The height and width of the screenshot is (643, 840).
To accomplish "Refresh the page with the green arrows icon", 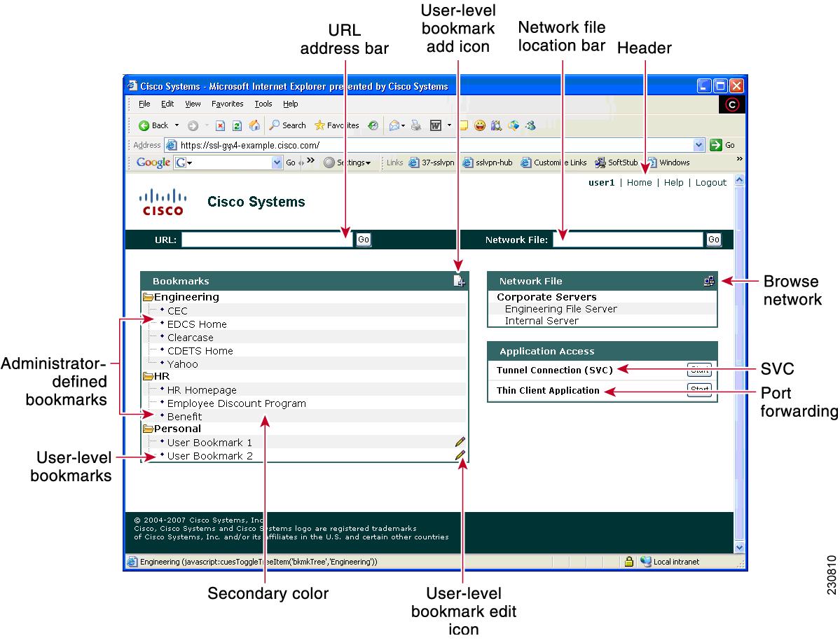I will [237, 126].
